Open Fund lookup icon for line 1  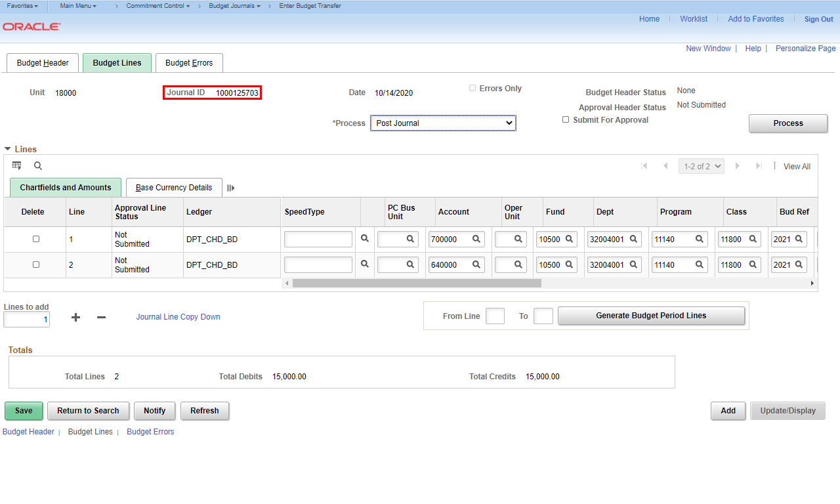click(570, 240)
